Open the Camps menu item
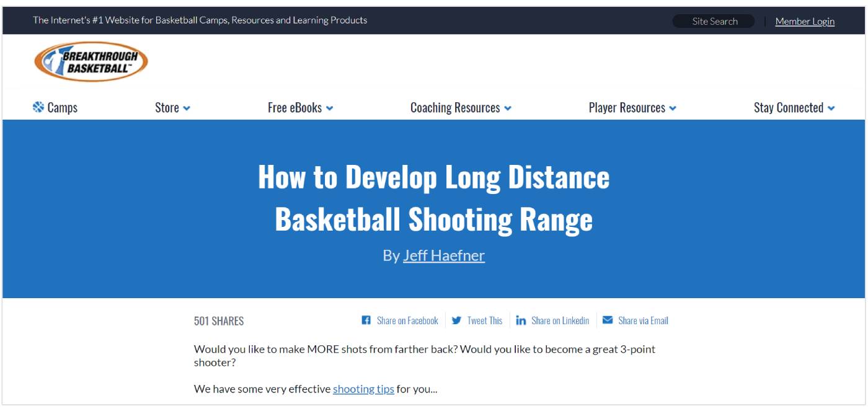This screenshot has height=411, width=868. point(62,108)
